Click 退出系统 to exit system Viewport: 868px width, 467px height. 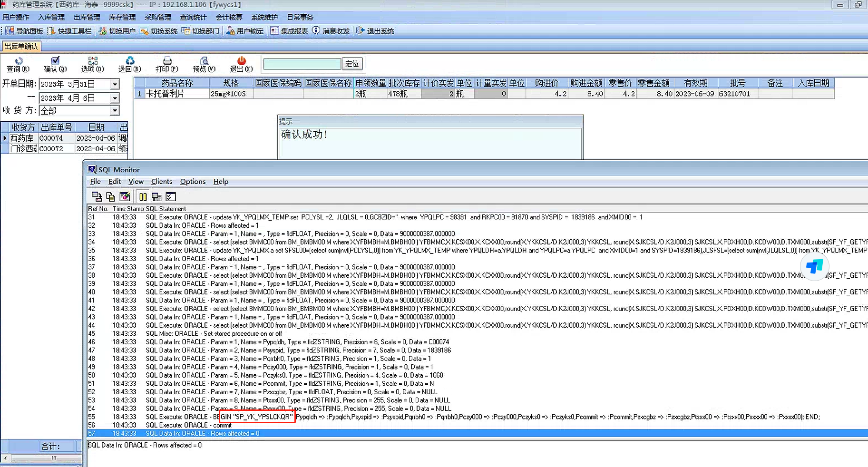pyautogui.click(x=375, y=31)
